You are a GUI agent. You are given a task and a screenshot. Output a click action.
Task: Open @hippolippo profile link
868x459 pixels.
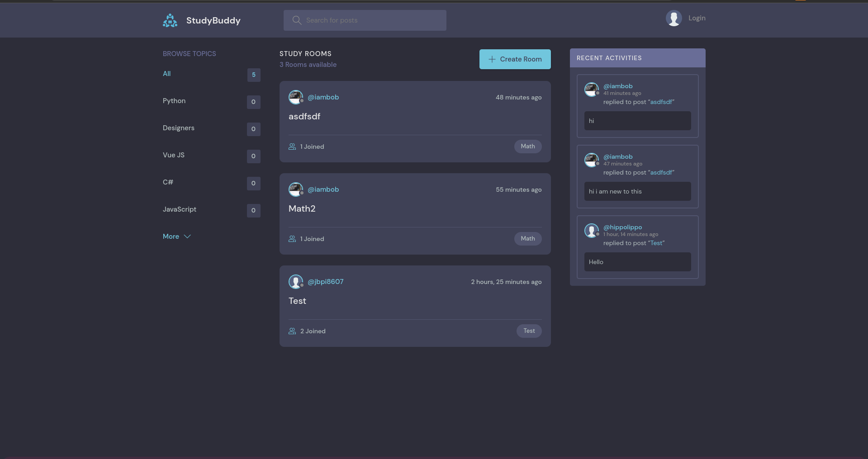coord(623,227)
